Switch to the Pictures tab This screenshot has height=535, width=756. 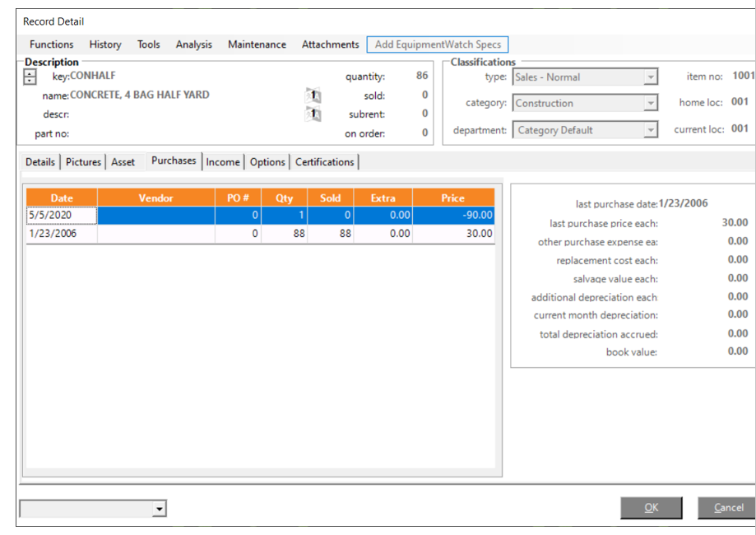tap(83, 162)
